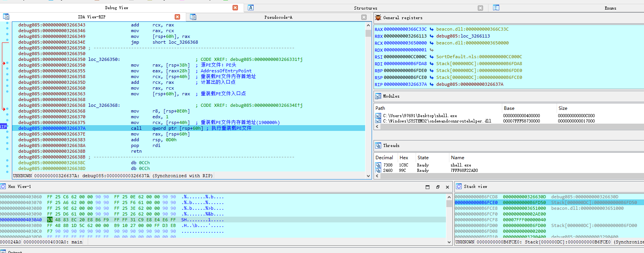Click the RIP value 000000000326637A
The height and width of the screenshot is (253, 644).
click(405, 84)
